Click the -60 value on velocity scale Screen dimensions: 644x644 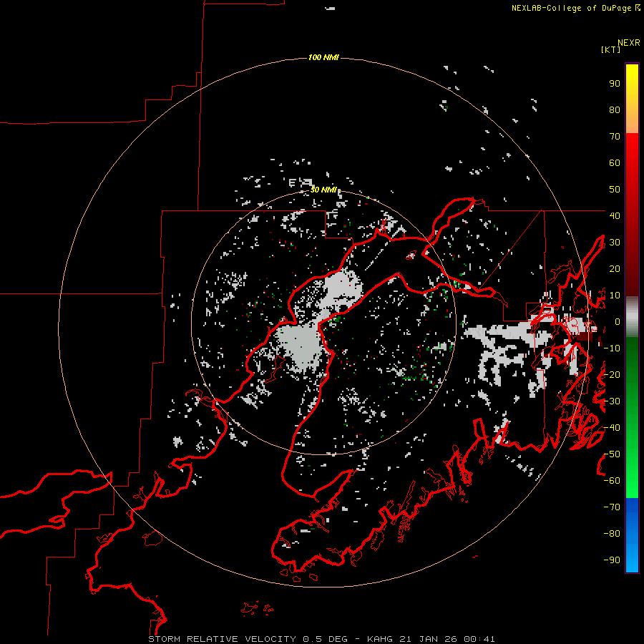click(612, 481)
